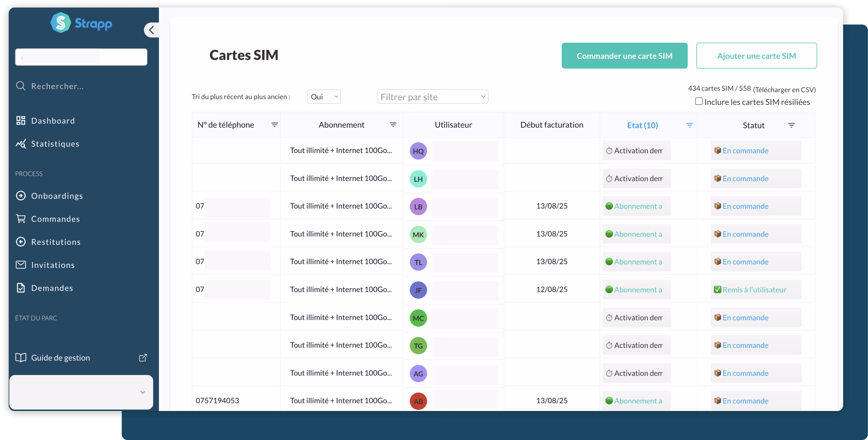
Task: Click the Dashboard grid icon
Action: pyautogui.click(x=21, y=120)
